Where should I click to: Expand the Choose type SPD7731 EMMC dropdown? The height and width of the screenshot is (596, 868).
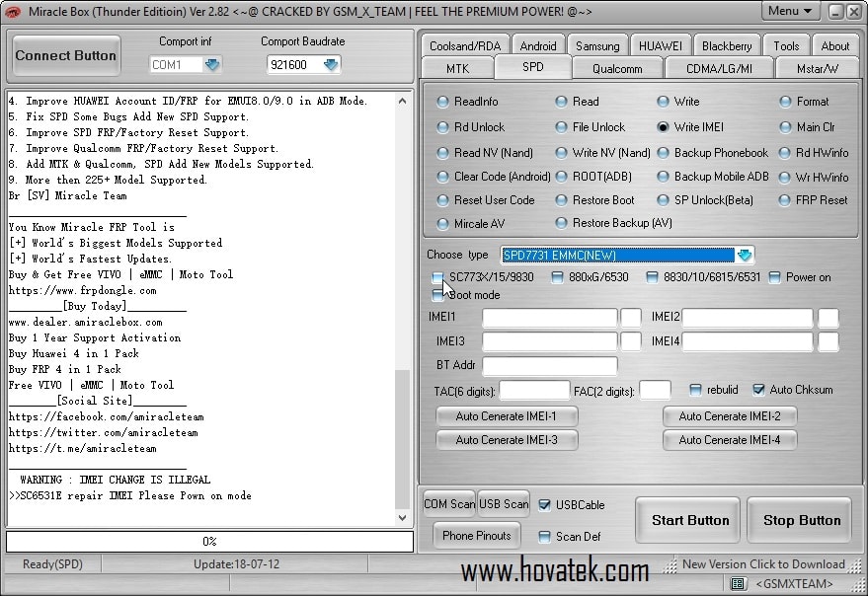pos(745,256)
